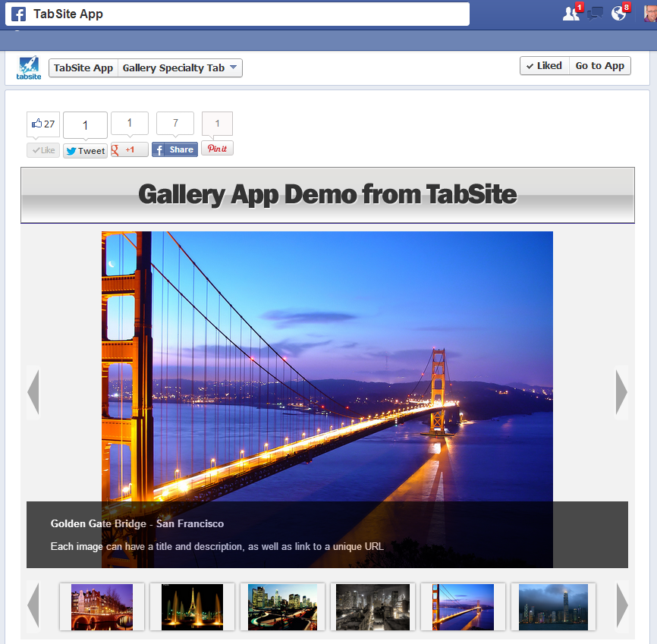Open Facebook friend requests icon

[570, 13]
